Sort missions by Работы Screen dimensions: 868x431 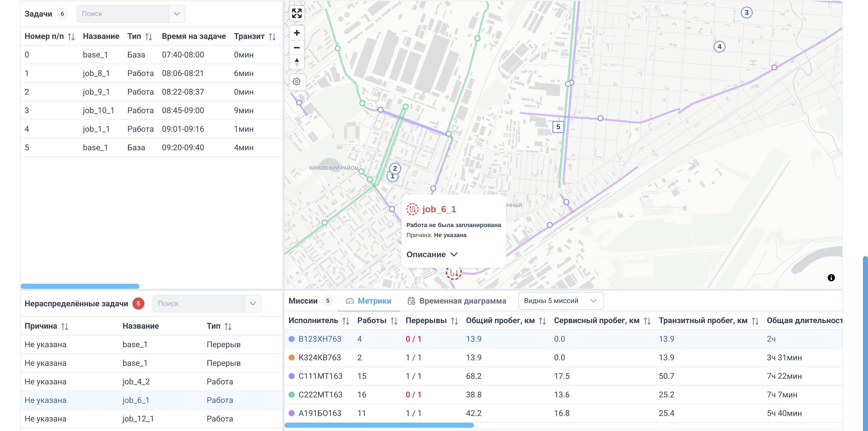click(394, 321)
